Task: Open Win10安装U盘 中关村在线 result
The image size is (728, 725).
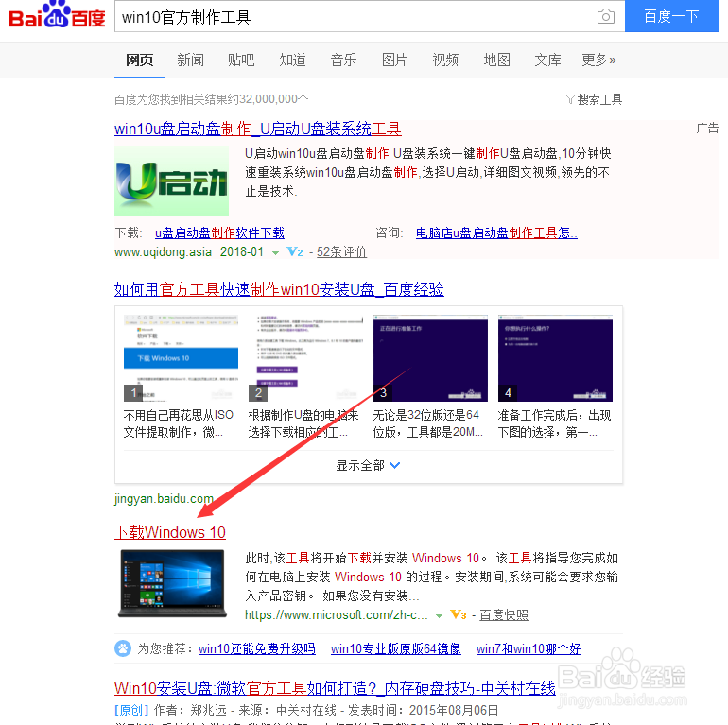Action: pyautogui.click(x=335, y=688)
